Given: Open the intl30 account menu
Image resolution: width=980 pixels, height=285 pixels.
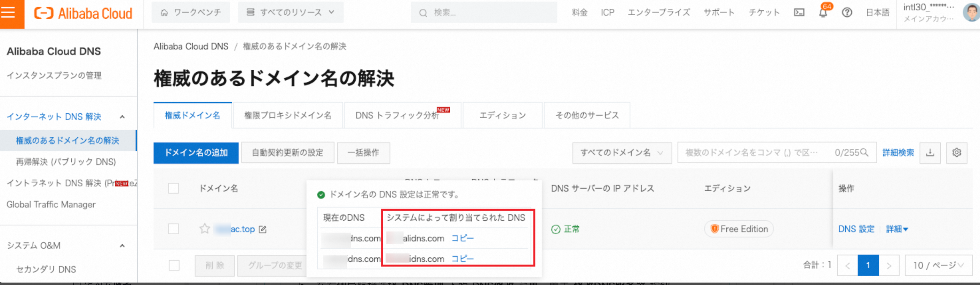Looking at the screenshot, I should pos(928,13).
